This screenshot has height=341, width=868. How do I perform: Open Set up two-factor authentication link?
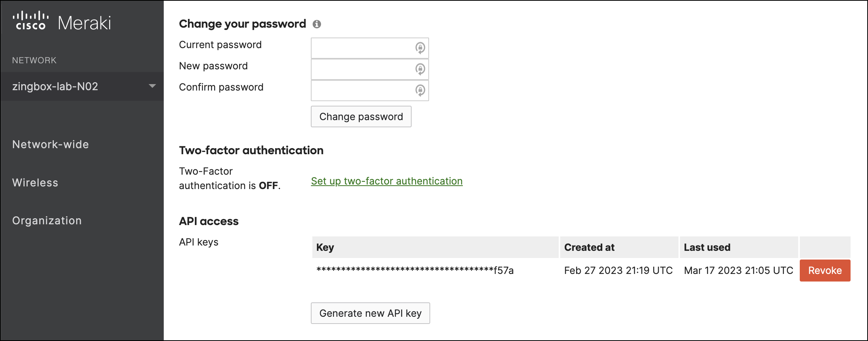click(x=387, y=181)
